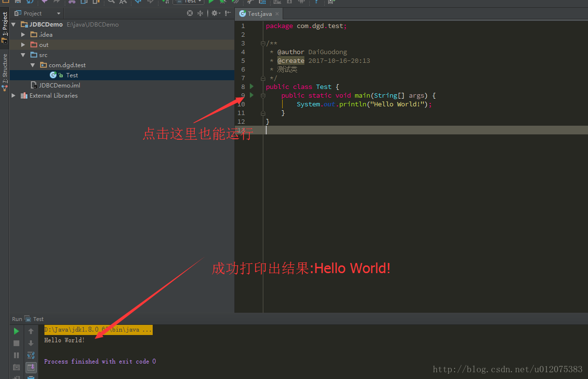The width and height of the screenshot is (588, 379).
Task: Select the src folder row
Action: [122, 55]
